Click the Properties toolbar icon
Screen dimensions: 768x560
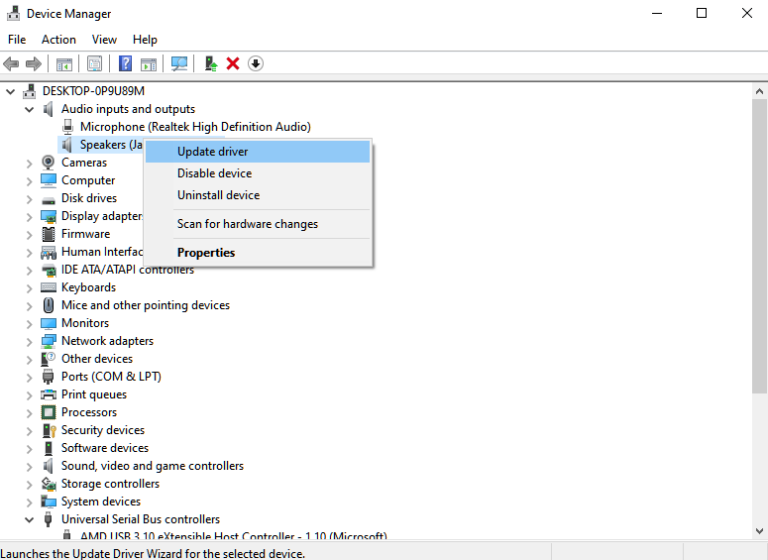click(x=94, y=64)
